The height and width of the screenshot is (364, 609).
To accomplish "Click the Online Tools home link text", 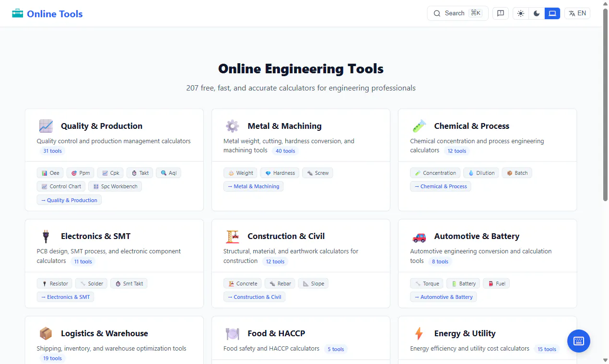I will pos(55,14).
